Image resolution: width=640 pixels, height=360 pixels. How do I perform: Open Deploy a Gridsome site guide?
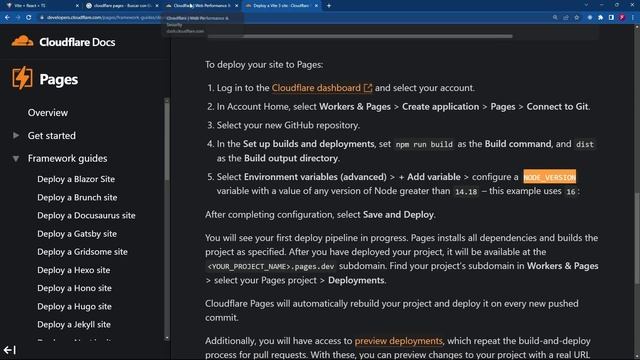pyautogui.click(x=82, y=252)
